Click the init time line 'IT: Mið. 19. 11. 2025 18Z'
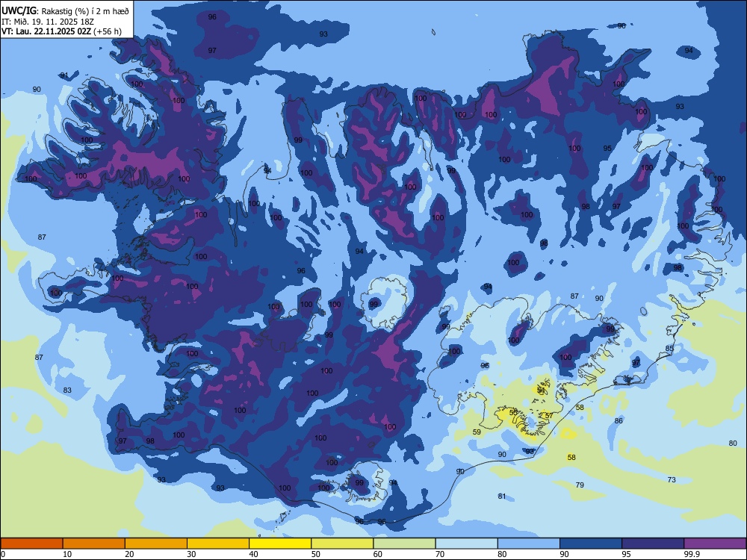The width and height of the screenshot is (747, 560). [x=48, y=22]
